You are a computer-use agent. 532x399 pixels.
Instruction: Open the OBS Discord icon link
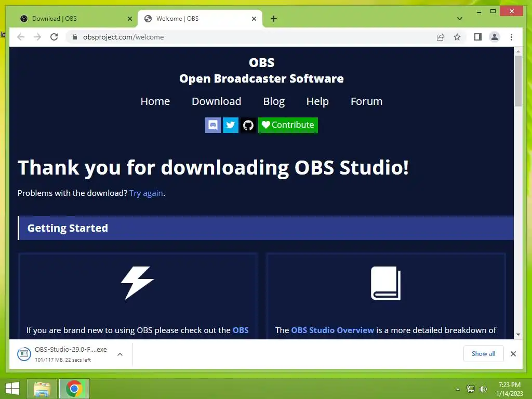point(212,125)
